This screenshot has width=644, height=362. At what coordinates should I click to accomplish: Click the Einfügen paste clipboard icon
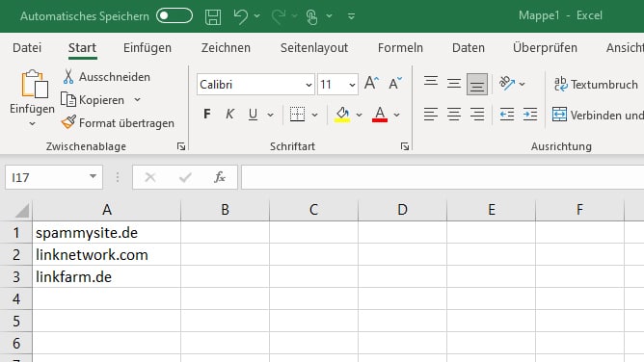[35, 84]
